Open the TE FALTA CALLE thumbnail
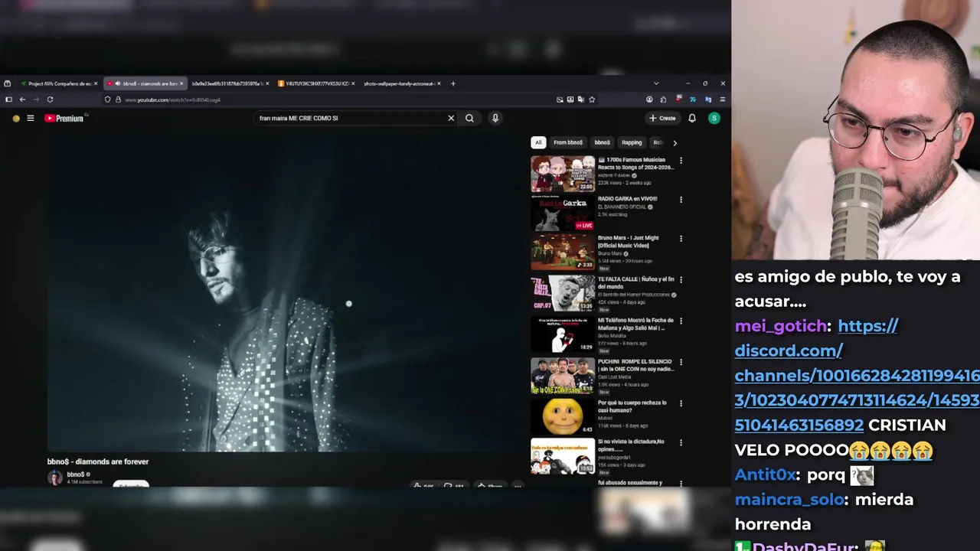The image size is (980, 551). coord(563,293)
